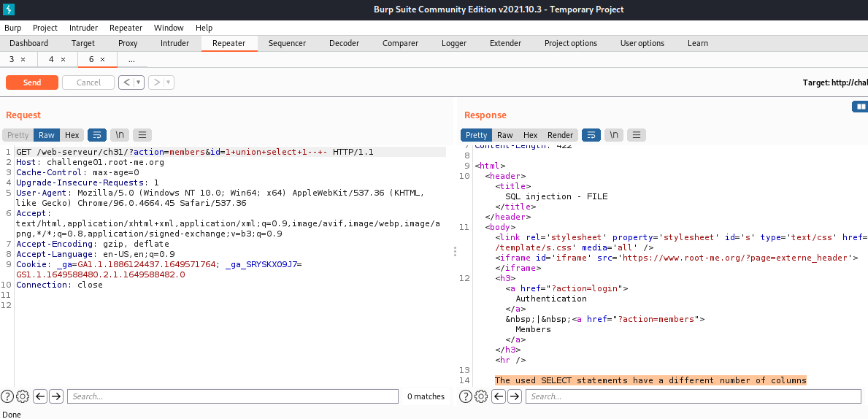Open Request search settings gear icon
Screen dimensions: 868x419
click(x=23, y=396)
